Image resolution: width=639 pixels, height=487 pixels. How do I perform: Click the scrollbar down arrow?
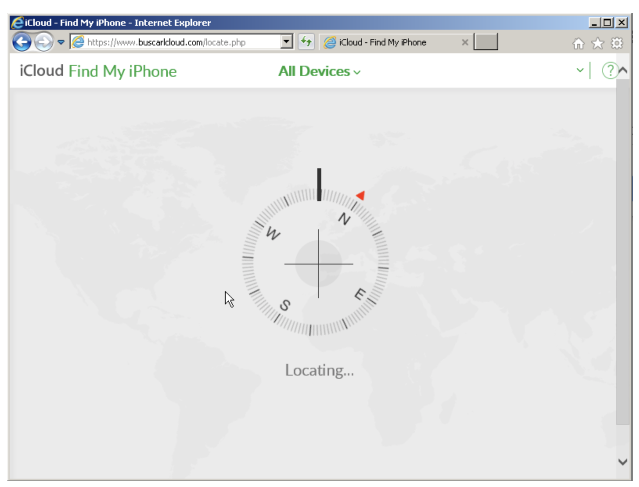click(x=623, y=462)
